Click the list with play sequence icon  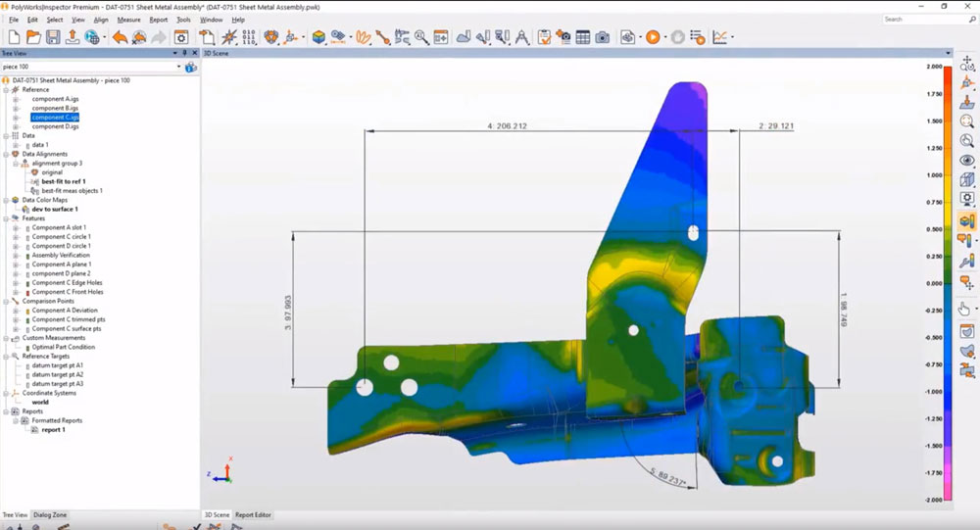[x=698, y=37]
